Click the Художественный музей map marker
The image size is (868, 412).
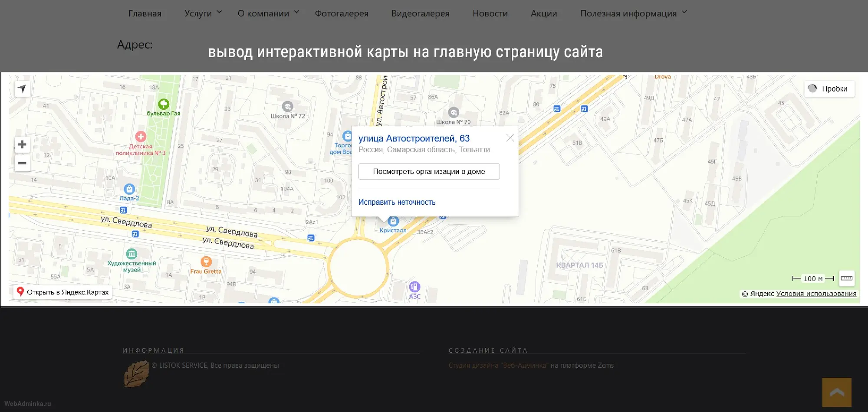[x=132, y=254]
